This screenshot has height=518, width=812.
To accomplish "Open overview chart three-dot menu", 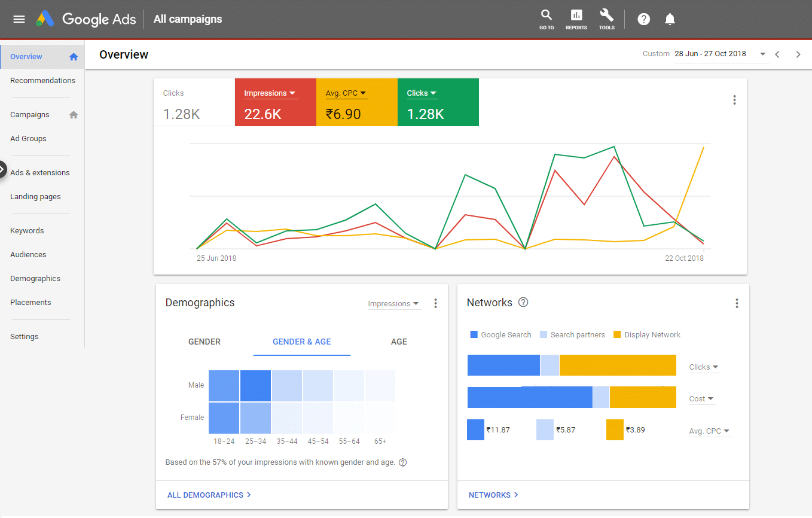I will (734, 100).
